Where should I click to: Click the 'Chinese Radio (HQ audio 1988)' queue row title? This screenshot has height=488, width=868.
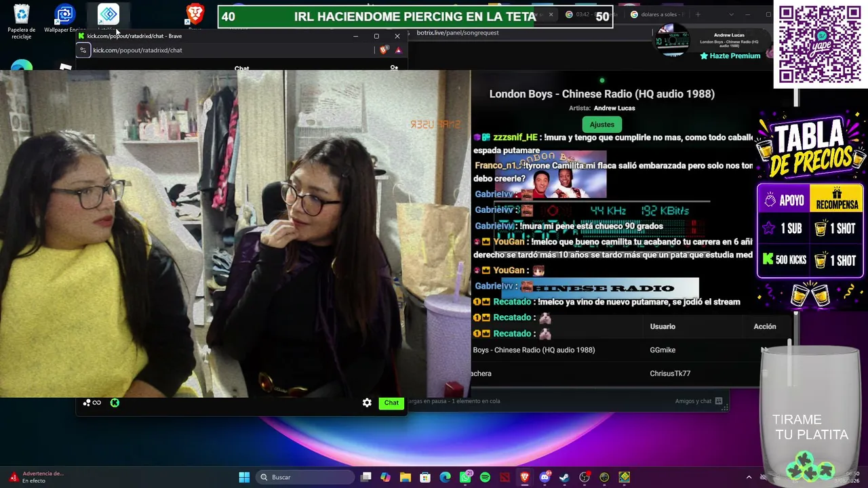click(x=534, y=350)
